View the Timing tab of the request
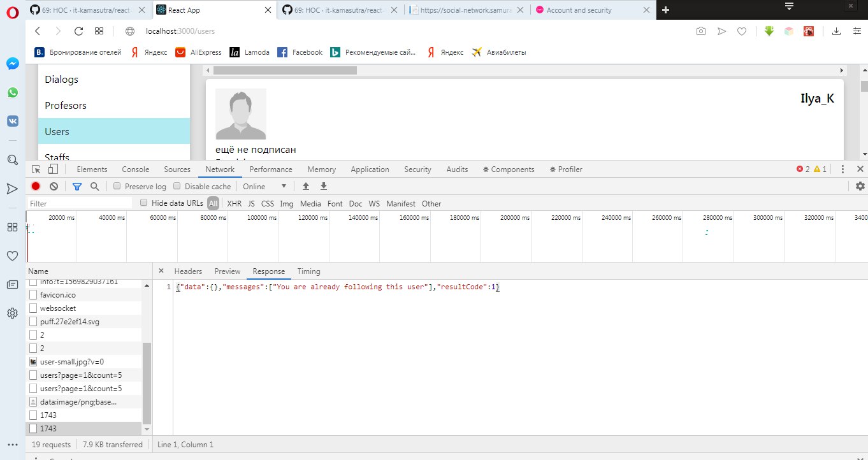This screenshot has width=868, height=460. tap(308, 271)
